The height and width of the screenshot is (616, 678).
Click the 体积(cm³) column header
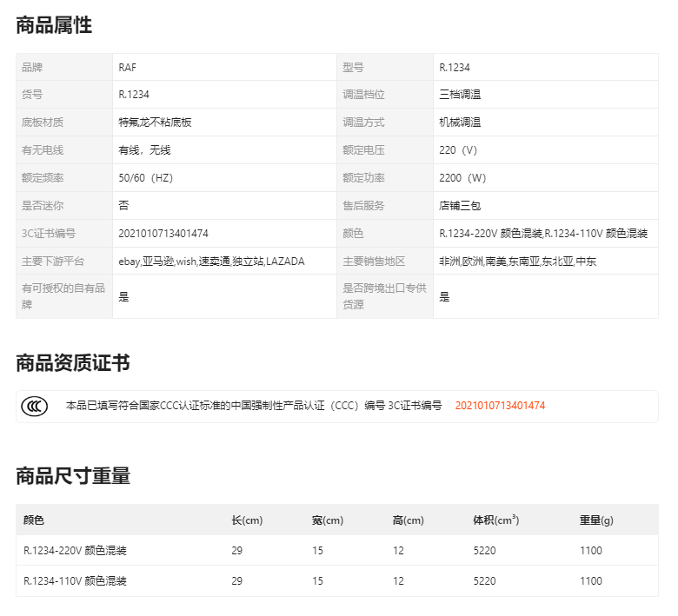[495, 520]
